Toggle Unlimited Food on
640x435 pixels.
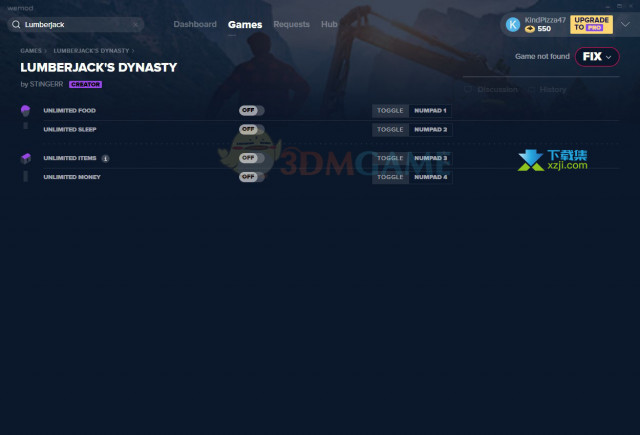tap(251, 110)
